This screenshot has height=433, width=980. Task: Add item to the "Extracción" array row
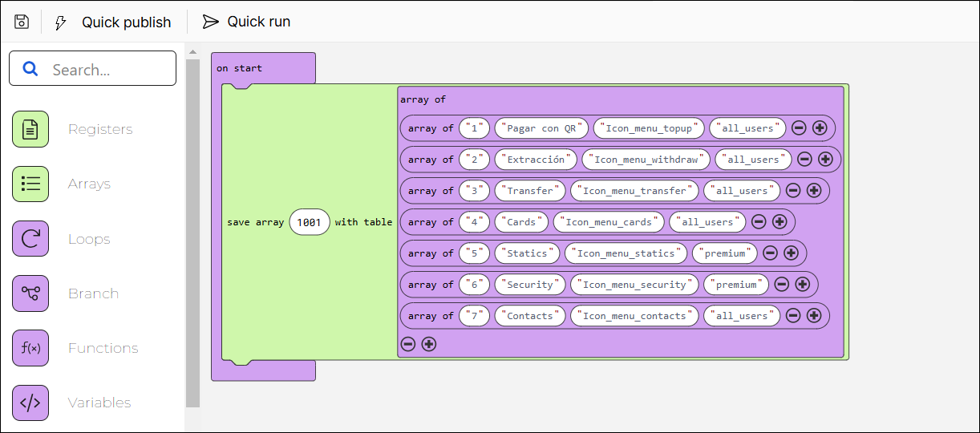(x=825, y=160)
